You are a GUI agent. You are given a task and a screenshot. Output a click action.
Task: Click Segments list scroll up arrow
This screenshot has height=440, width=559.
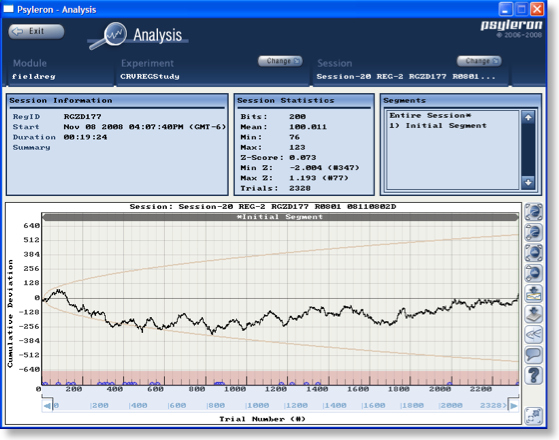pyautogui.click(x=528, y=117)
